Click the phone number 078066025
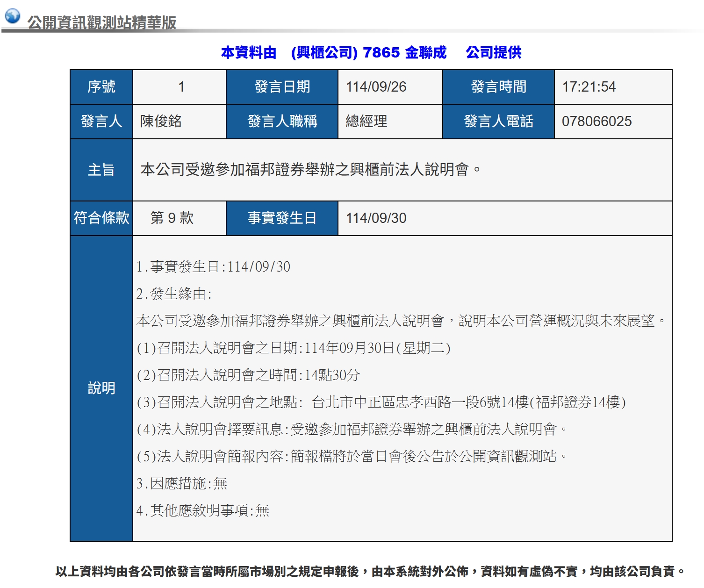704x588 pixels. point(596,122)
